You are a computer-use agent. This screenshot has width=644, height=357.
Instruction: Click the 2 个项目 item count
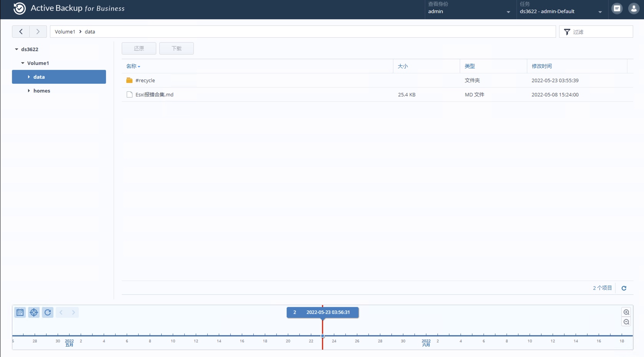602,288
